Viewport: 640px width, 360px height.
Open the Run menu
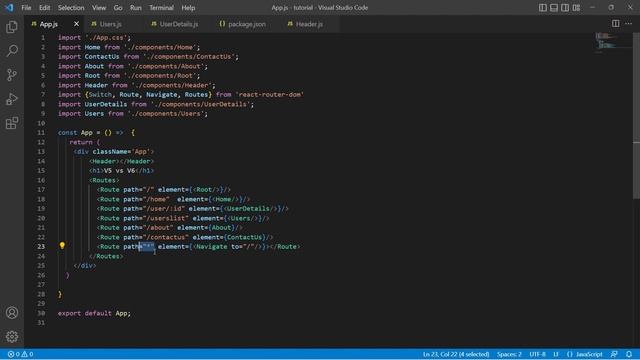[x=136, y=8]
